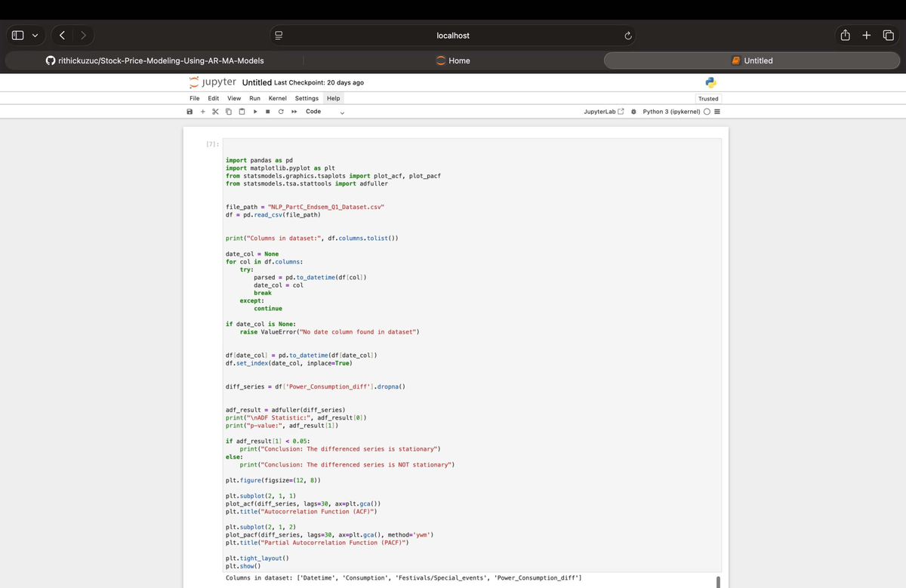Open the hamburger menu beside kernel status
The height and width of the screenshot is (588, 906).
coord(717,112)
